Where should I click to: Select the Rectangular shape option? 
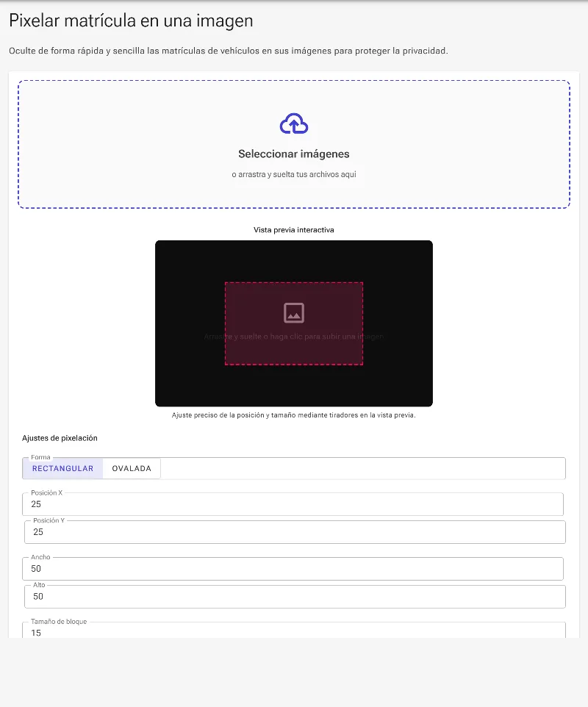(62, 468)
